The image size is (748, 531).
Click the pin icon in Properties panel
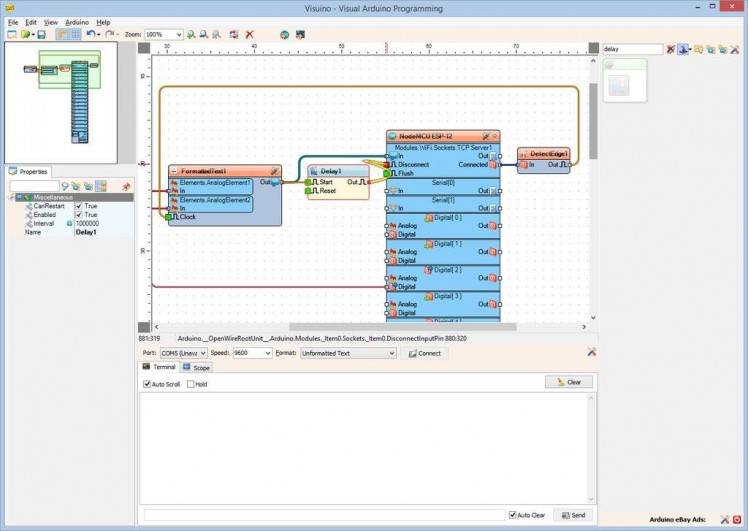(x=126, y=186)
